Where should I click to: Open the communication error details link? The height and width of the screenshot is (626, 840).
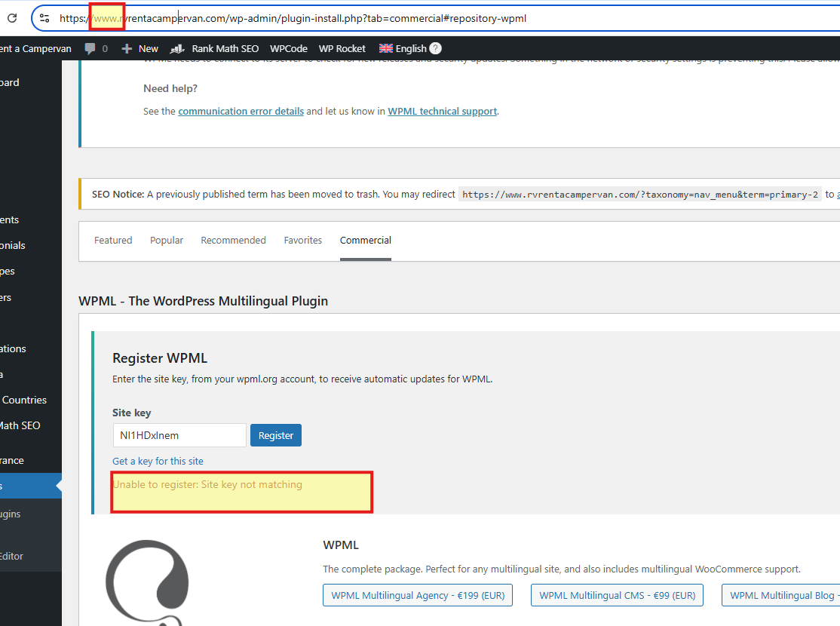click(x=241, y=112)
